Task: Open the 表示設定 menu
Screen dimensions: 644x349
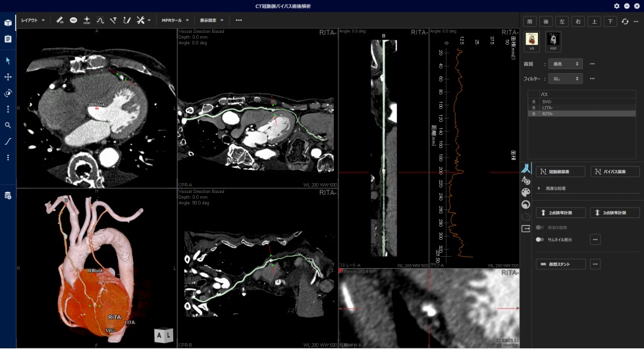Action: (x=212, y=20)
